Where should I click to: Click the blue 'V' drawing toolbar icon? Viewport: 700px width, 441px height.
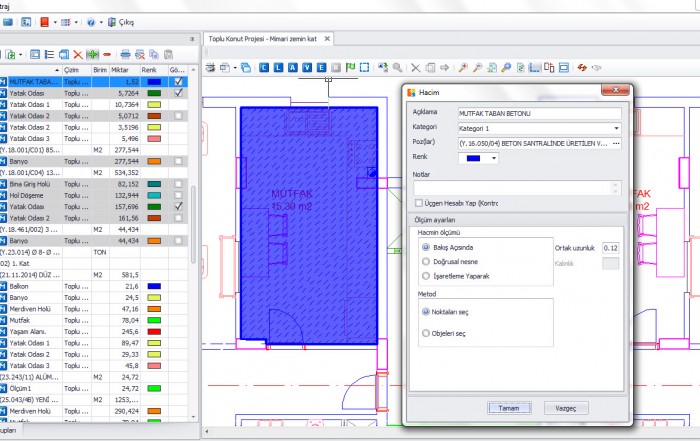(307, 68)
